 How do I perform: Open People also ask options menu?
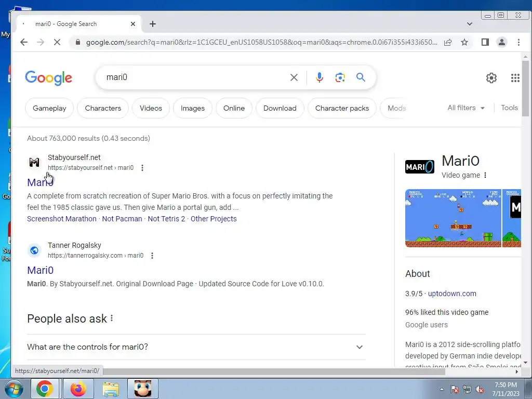click(x=112, y=318)
